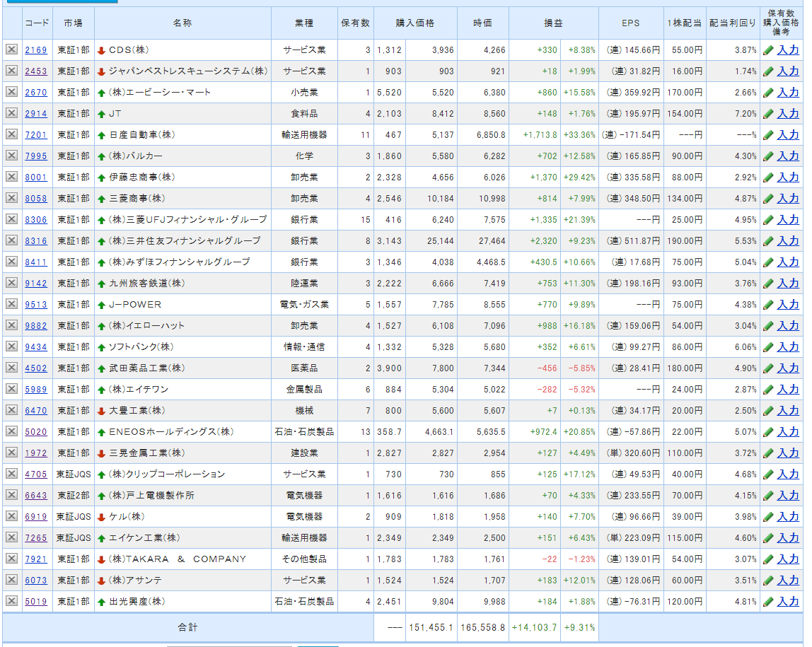The width and height of the screenshot is (812, 647).
Task: Click the 時価 column header
Action: pyautogui.click(x=482, y=23)
